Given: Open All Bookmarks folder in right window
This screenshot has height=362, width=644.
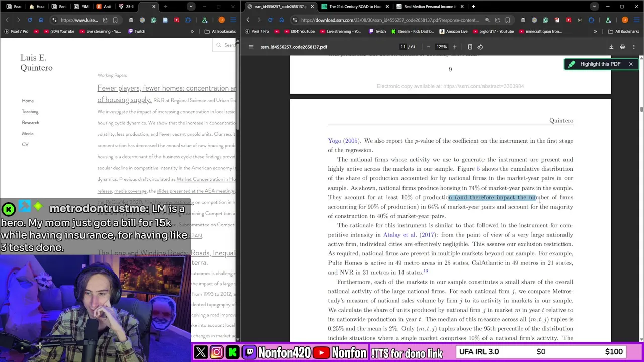Looking at the screenshot, I should [623, 31].
